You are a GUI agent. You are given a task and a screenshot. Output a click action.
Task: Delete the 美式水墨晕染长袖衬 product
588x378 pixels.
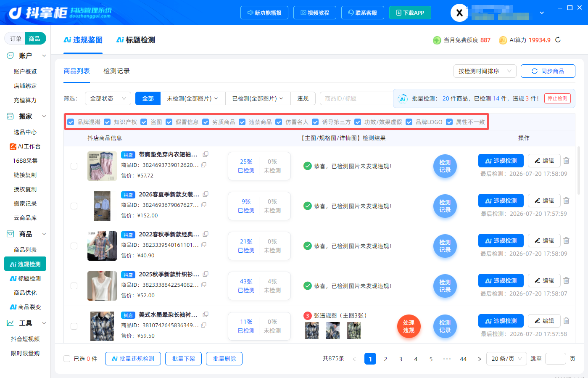[567, 321]
